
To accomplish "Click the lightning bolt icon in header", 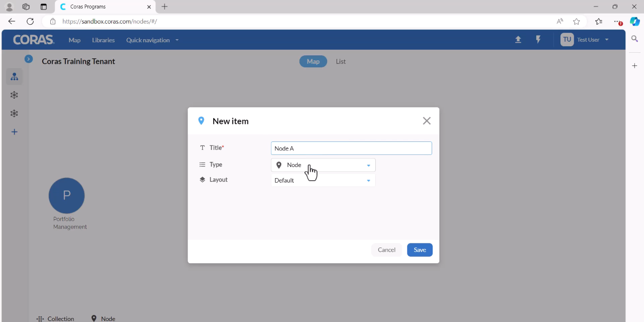I will tap(538, 40).
